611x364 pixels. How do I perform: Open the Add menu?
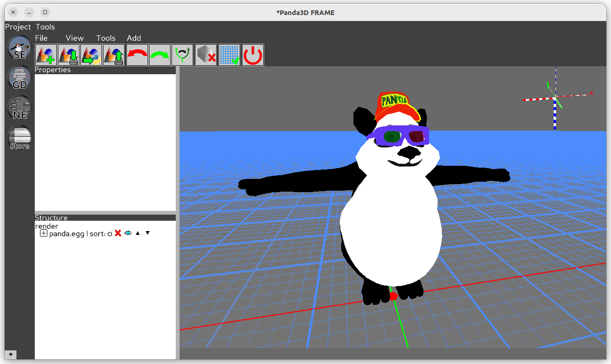pyautogui.click(x=134, y=38)
